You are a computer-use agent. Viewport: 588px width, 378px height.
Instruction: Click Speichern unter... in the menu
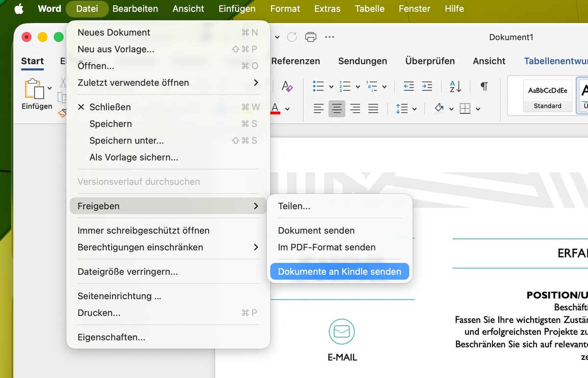pyautogui.click(x=126, y=141)
